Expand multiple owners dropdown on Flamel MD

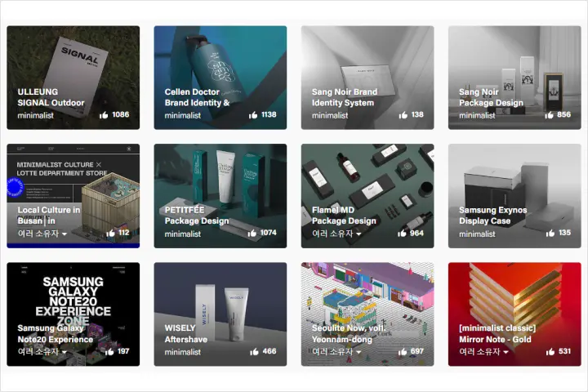click(x=336, y=234)
